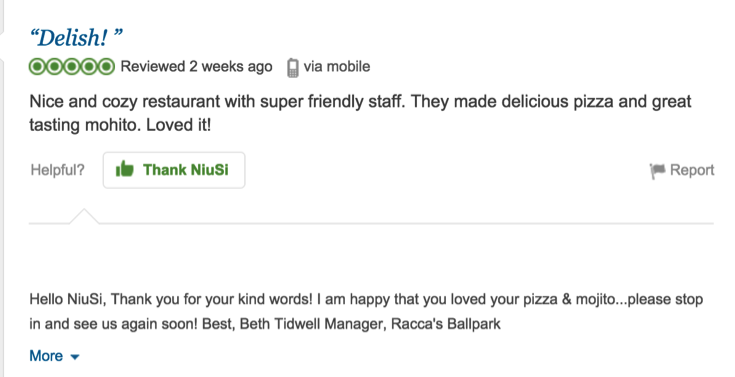Click the review text about delicious pizza
This screenshot has height=377, width=735.
(360, 113)
